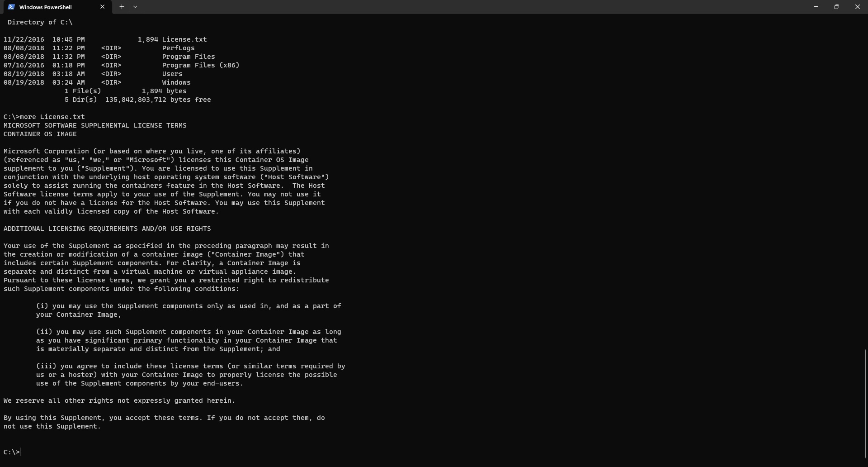The image size is (868, 467).
Task: Restore down the terminal window
Action: click(837, 7)
